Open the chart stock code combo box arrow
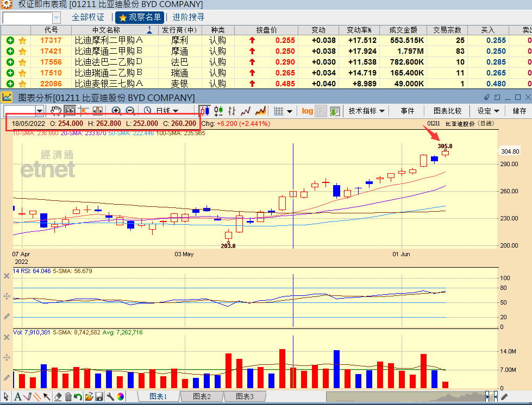 click(40, 111)
